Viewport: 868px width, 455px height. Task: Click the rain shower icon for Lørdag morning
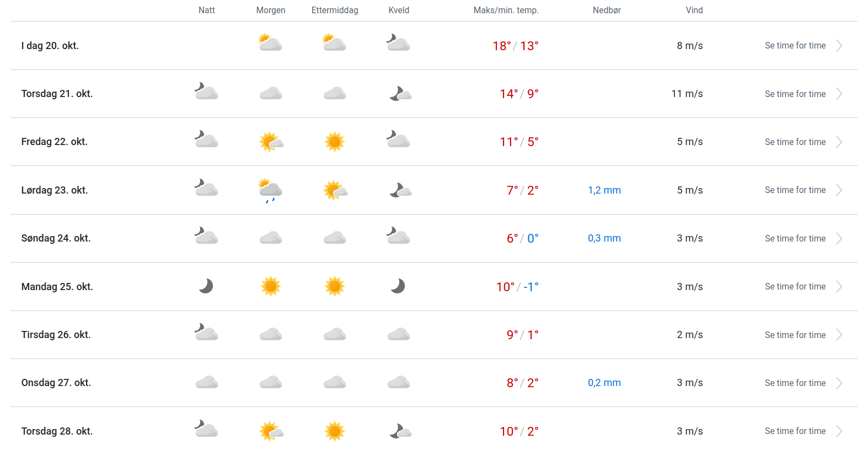point(270,190)
